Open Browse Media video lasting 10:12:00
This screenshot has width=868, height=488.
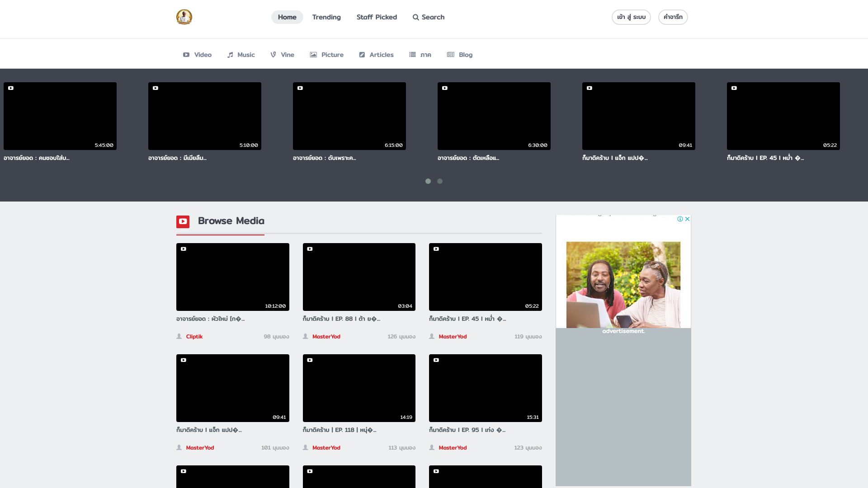[233, 277]
